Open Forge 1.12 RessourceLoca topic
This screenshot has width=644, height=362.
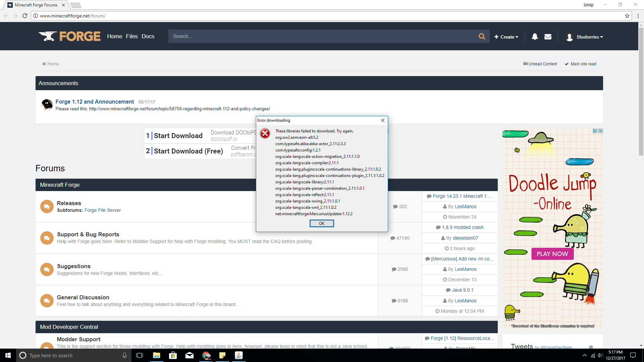[x=462, y=338]
